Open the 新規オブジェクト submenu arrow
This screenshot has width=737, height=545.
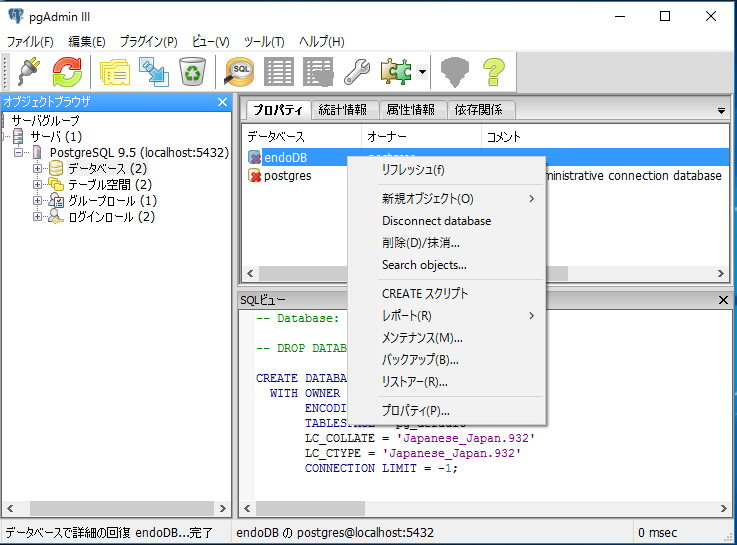(532, 199)
